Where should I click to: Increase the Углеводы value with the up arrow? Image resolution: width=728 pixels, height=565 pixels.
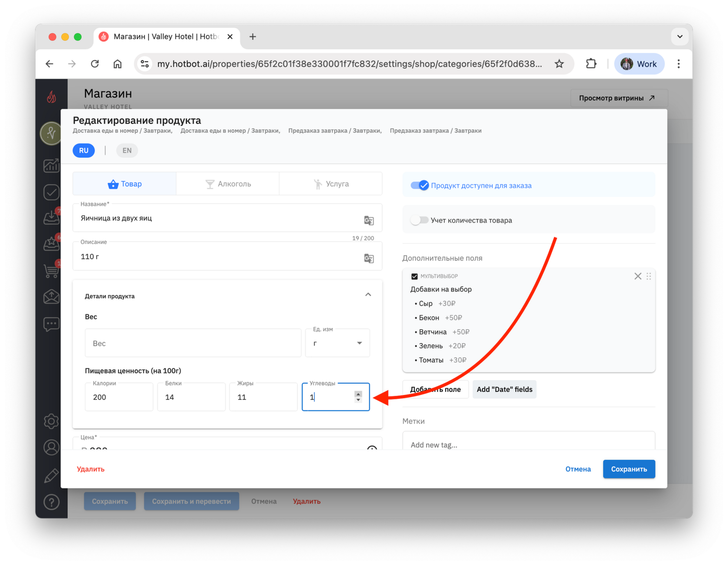pyautogui.click(x=358, y=394)
